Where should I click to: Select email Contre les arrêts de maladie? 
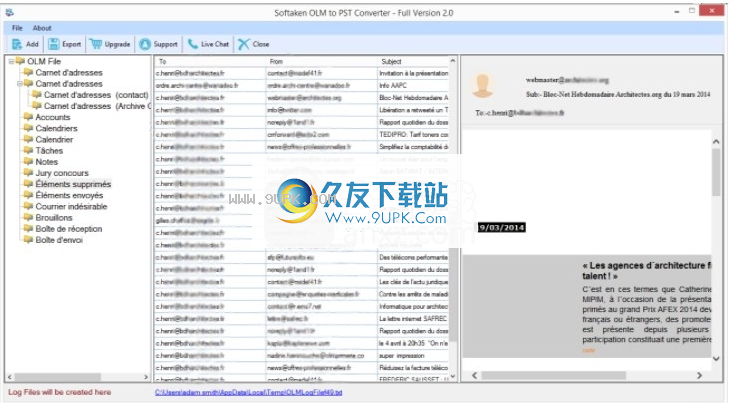pos(302,294)
